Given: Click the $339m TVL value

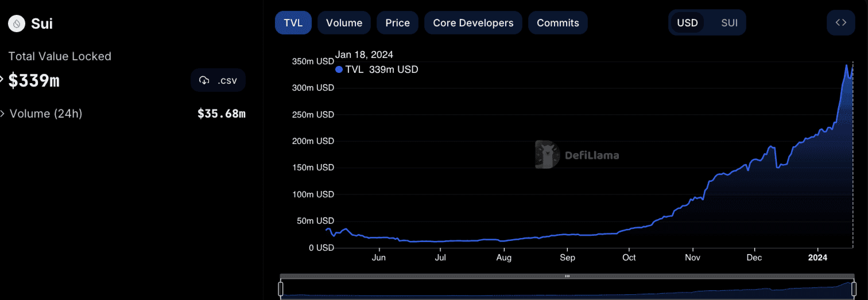Looking at the screenshot, I should [34, 80].
